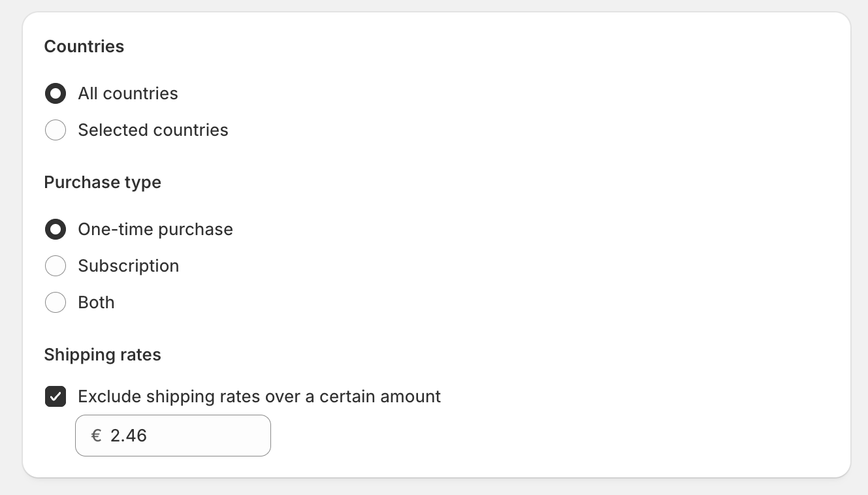
Task: Click the Purchase type heading
Action: coord(103,182)
